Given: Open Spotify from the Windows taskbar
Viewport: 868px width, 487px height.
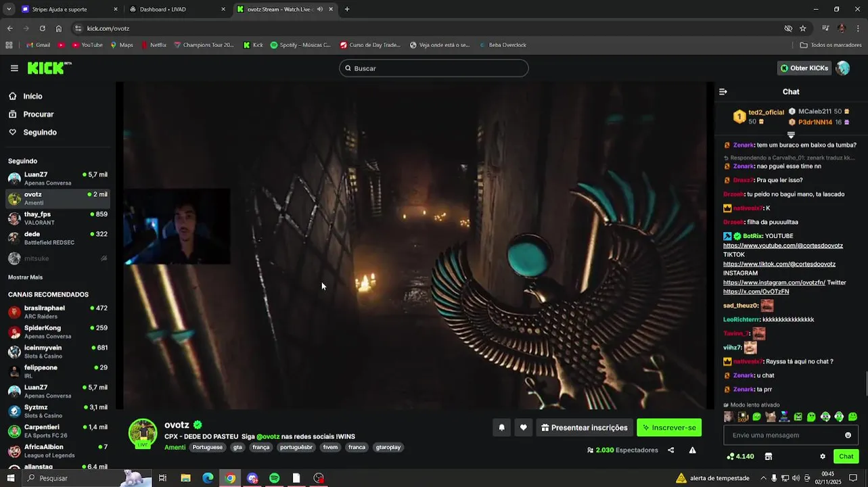Looking at the screenshot, I should tap(274, 478).
